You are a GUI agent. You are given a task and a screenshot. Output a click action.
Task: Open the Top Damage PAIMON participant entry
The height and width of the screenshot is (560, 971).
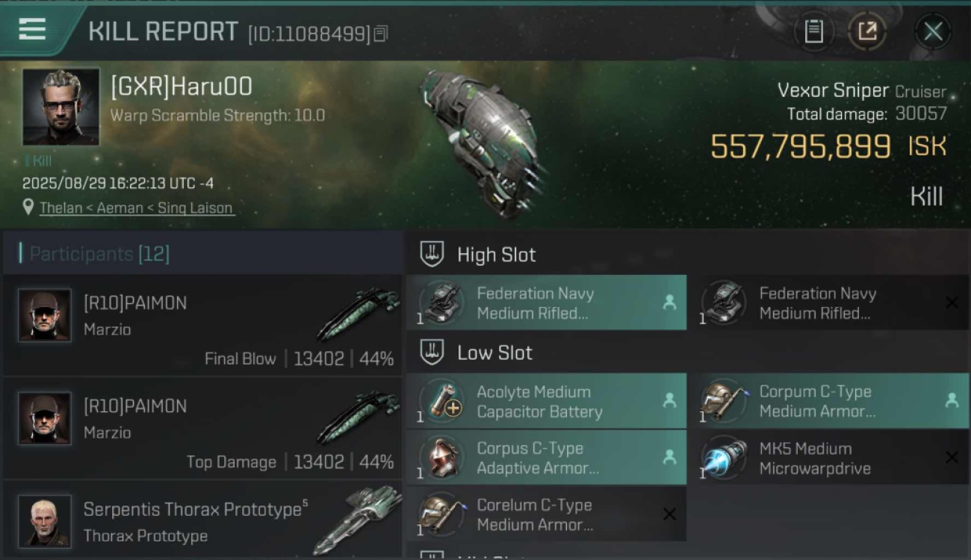pos(202,429)
